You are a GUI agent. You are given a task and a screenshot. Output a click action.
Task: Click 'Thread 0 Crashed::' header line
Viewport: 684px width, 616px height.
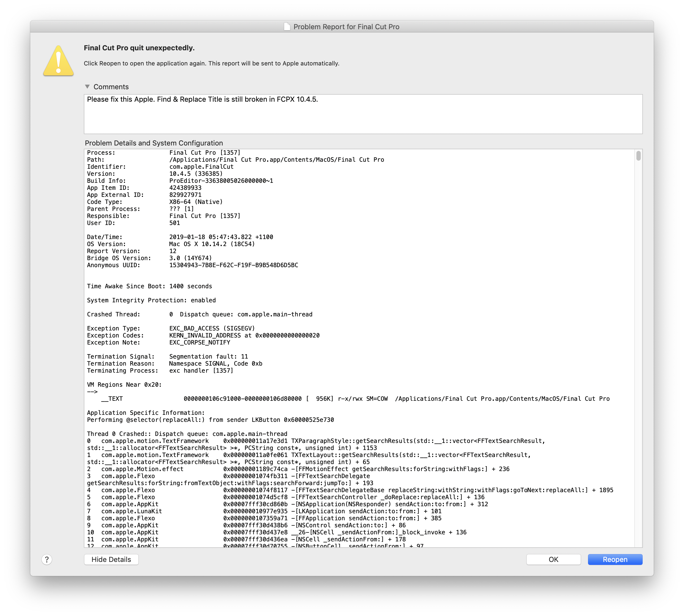click(187, 434)
